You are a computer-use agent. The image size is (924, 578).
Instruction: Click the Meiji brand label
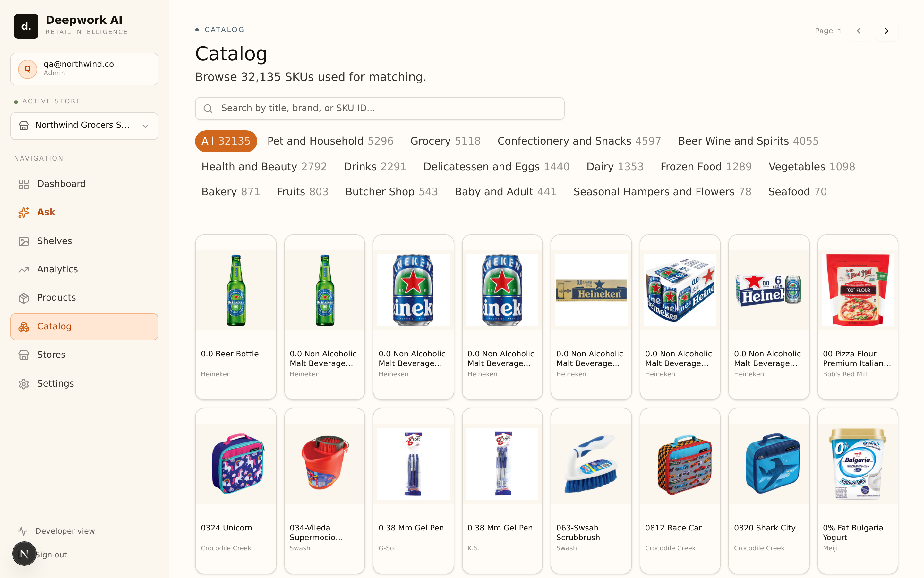[830, 548]
